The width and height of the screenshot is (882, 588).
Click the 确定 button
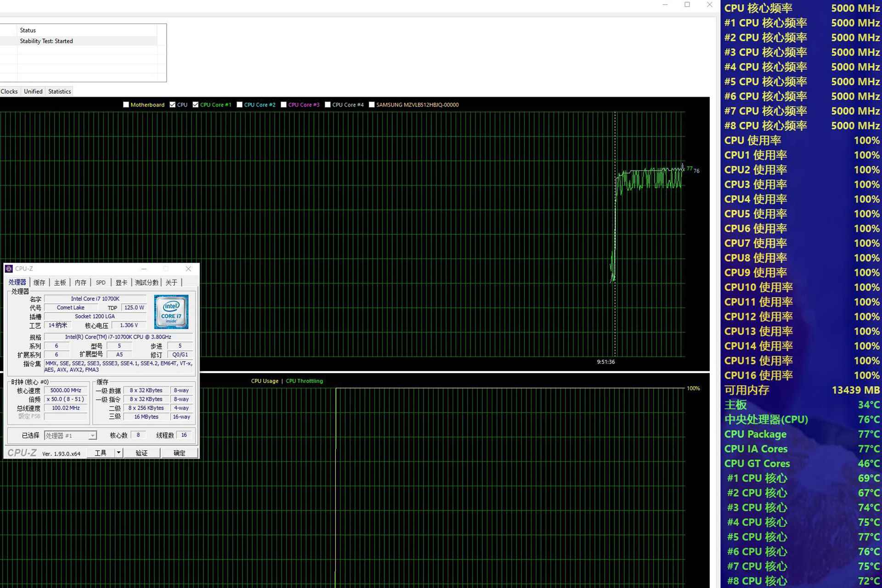tap(180, 453)
